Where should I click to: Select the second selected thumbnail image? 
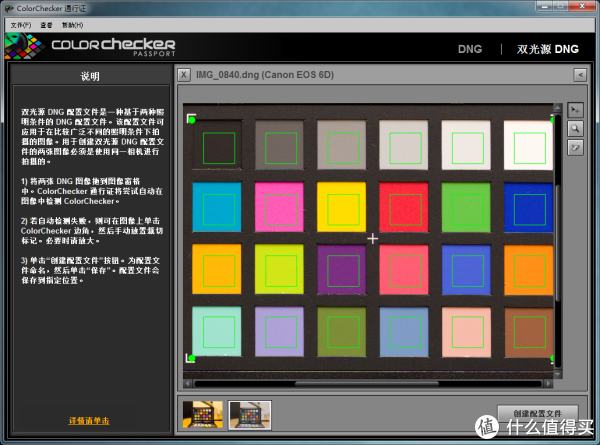click(x=250, y=415)
